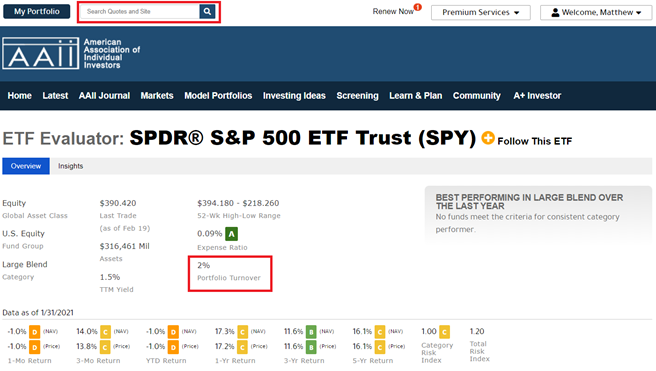The height and width of the screenshot is (371, 656).
Task: Click the search magnifier button
Action: pyautogui.click(x=207, y=12)
